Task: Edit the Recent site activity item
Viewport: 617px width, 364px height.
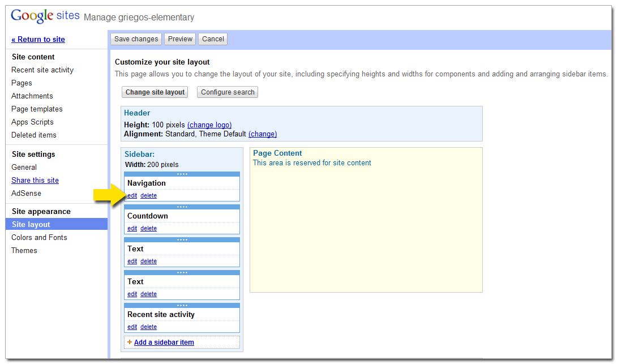Action: coord(132,327)
